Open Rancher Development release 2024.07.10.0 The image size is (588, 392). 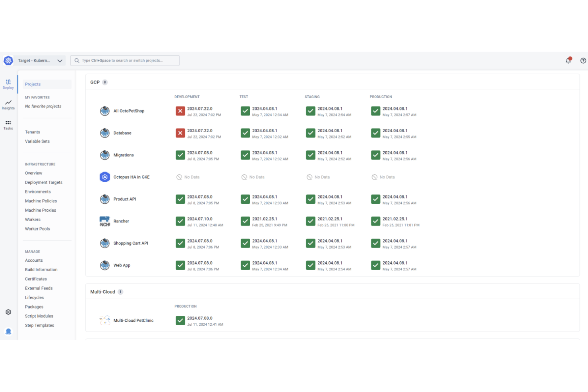(x=200, y=219)
